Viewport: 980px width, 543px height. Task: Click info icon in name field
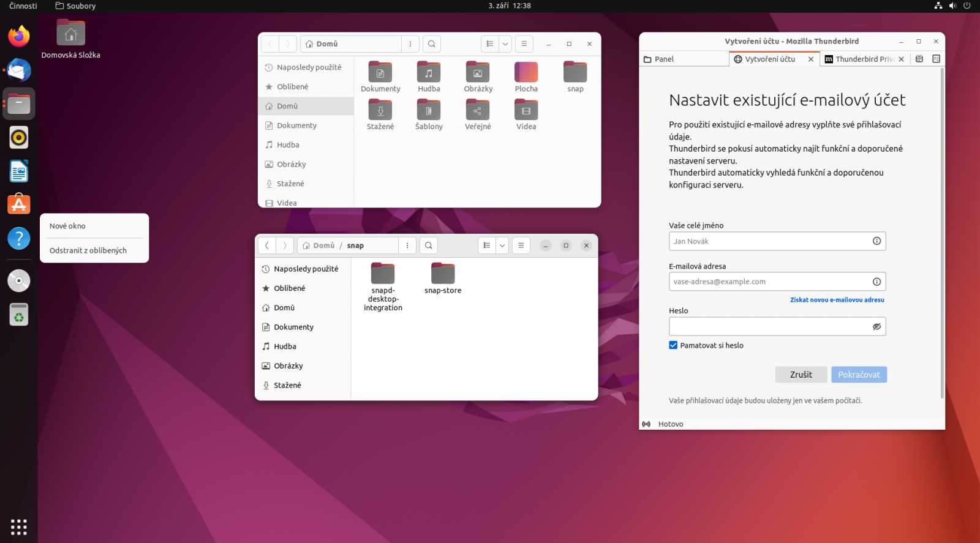(876, 241)
